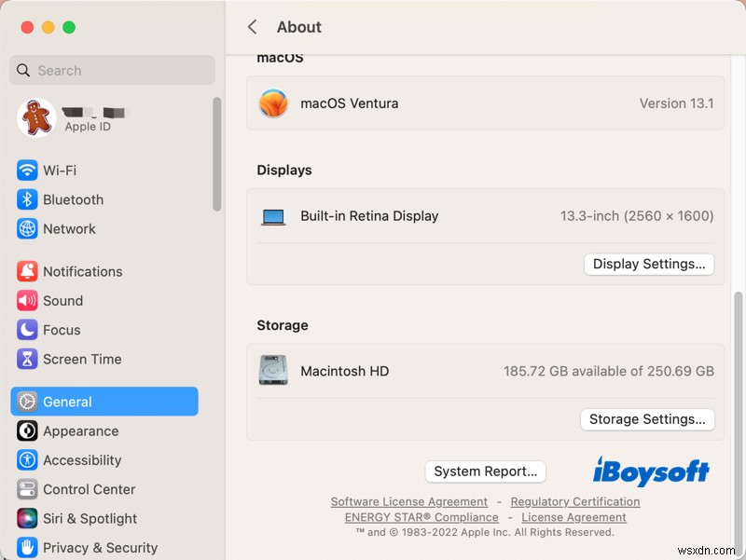Open ENERGY STAR Compliance link

[421, 517]
